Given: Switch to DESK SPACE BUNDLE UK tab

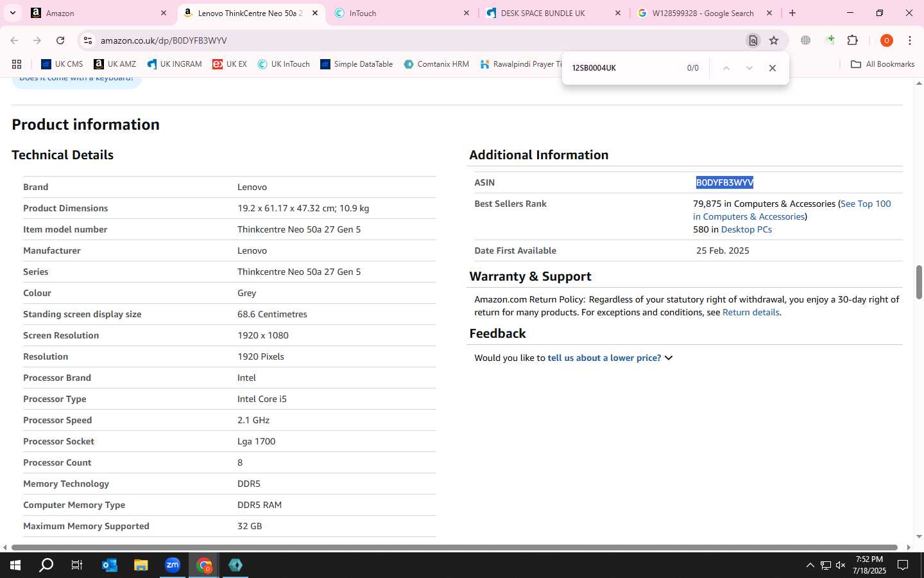Looking at the screenshot, I should tap(554, 13).
